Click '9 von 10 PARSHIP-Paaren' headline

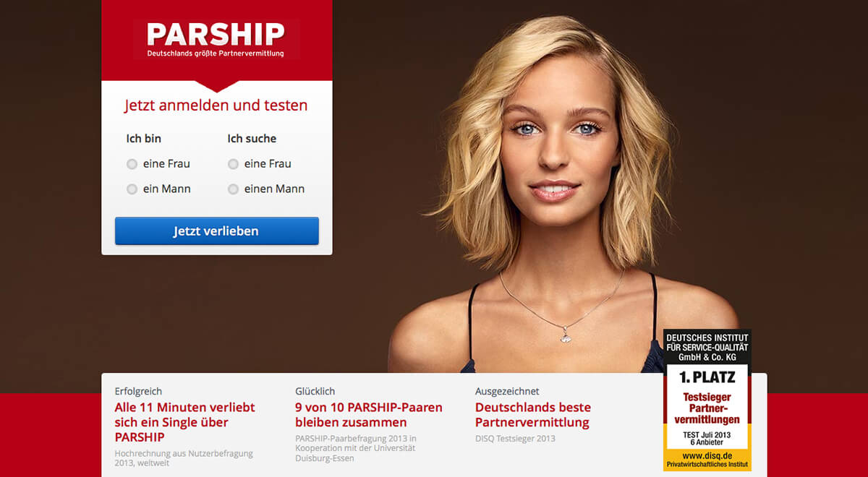tap(369, 415)
